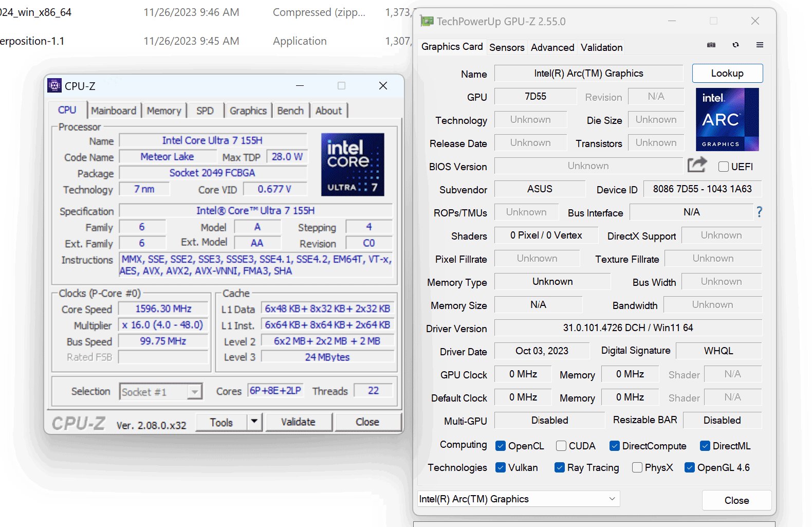Open the GPU selection dropdown in GPU-Z
Viewport: 812px width, 527px height.
(519, 499)
